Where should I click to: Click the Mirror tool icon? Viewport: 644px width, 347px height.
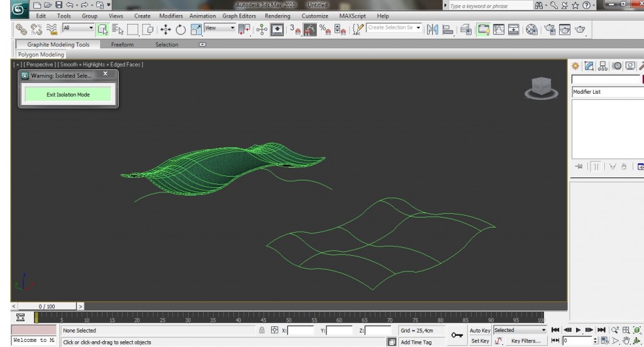pos(433,30)
